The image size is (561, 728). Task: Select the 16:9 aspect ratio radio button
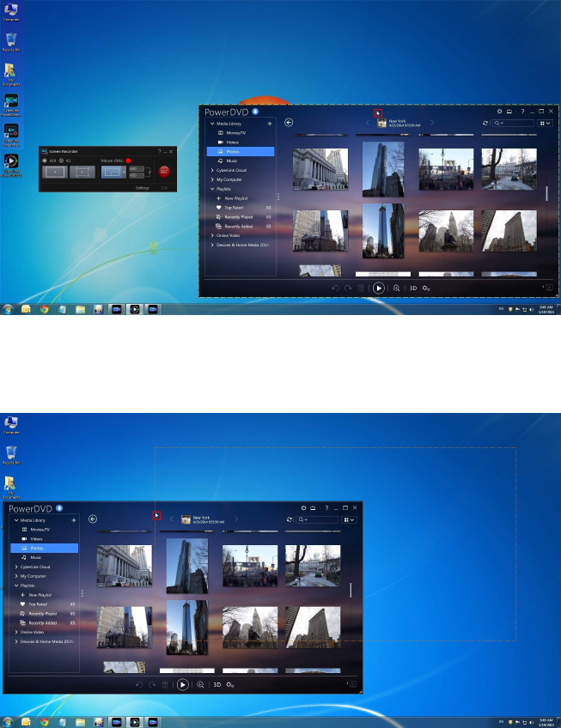point(45,161)
